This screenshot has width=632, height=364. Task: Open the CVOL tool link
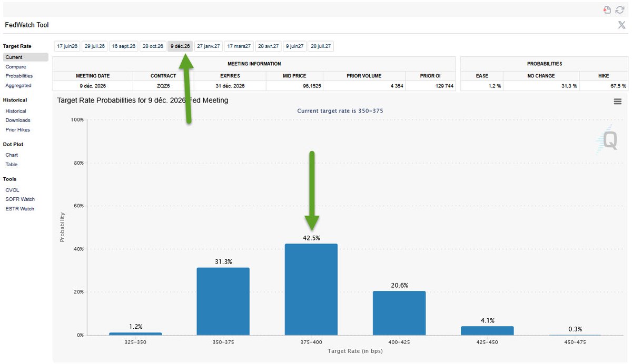point(12,190)
